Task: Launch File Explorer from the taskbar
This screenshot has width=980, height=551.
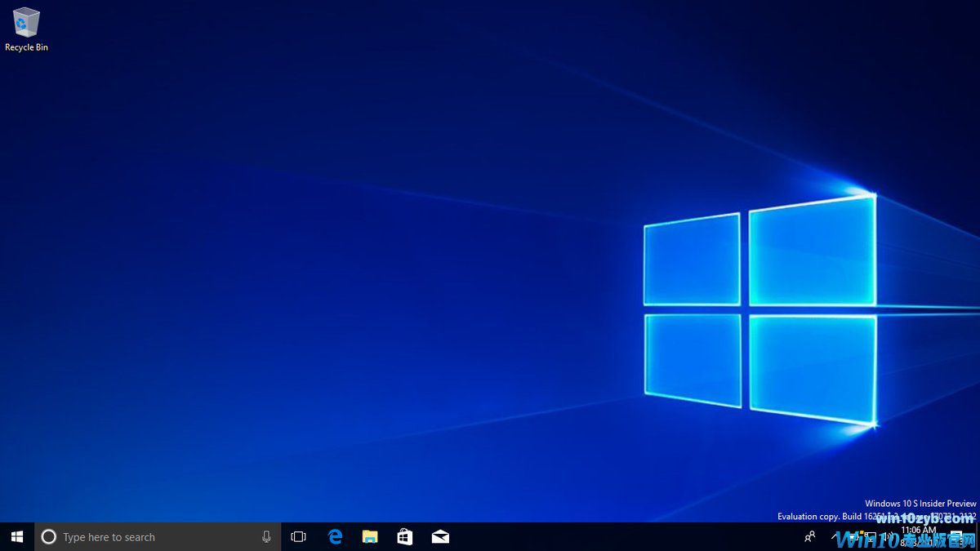Action: 370,536
